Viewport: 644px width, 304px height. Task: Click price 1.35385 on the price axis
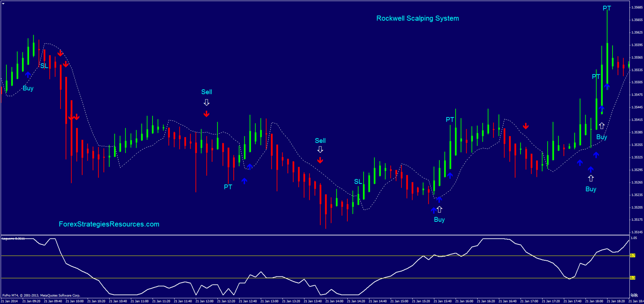click(637, 132)
